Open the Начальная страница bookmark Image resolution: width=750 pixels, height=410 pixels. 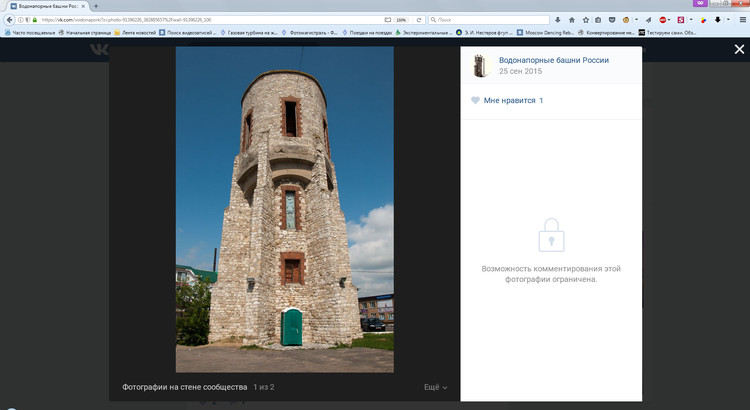tap(85, 33)
